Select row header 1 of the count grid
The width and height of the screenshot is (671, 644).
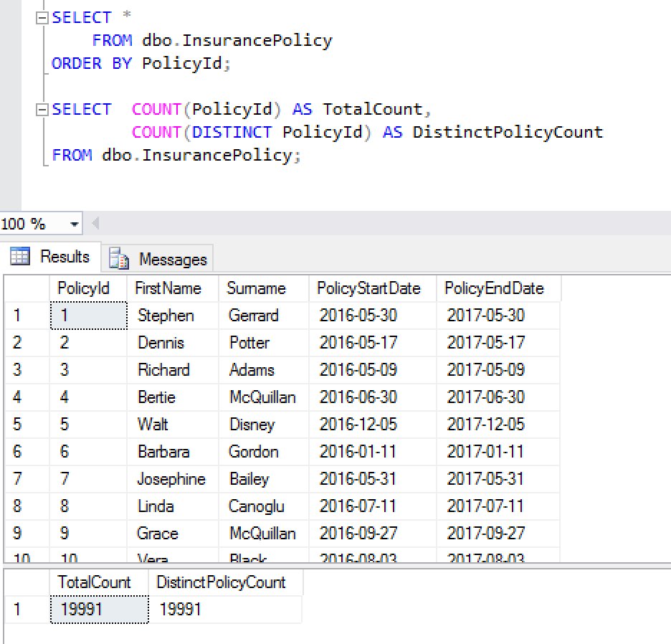27,610
